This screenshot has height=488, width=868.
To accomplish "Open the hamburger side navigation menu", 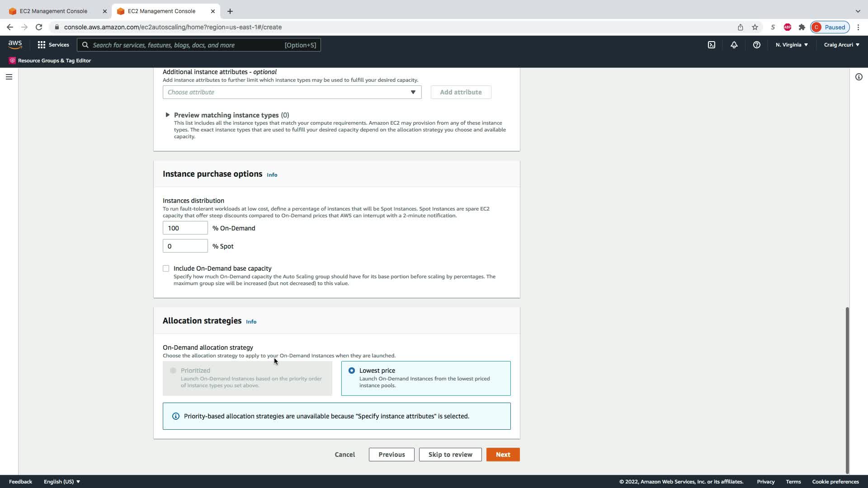I will click(9, 77).
